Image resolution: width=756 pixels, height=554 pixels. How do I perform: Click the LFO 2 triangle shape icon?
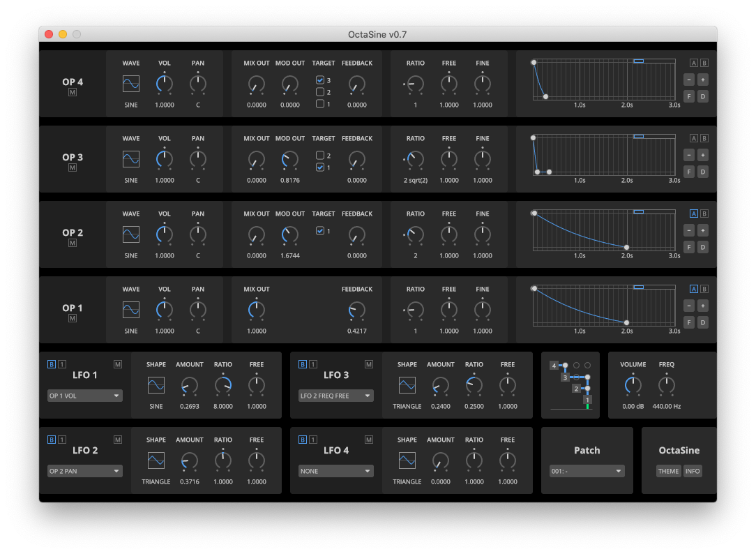coord(156,461)
